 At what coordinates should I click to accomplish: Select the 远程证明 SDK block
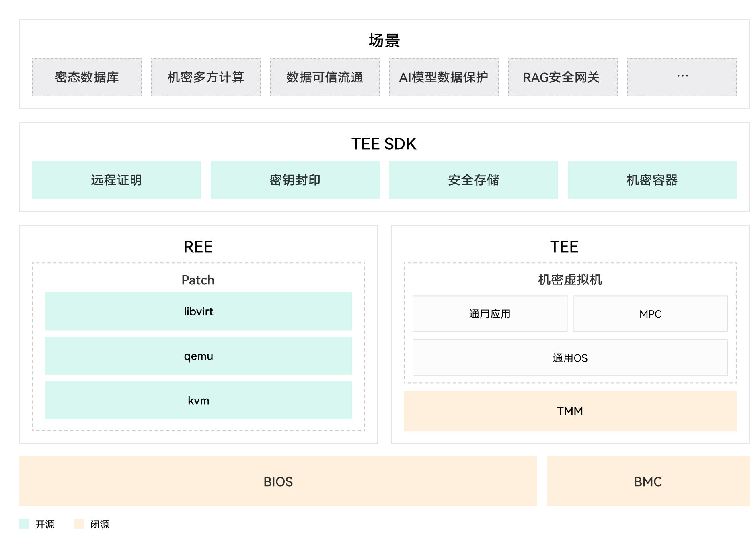click(x=117, y=180)
